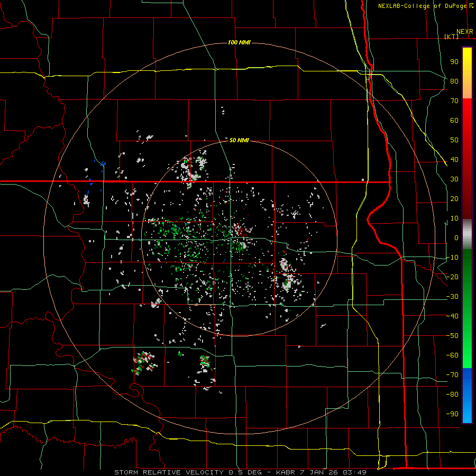This screenshot has width=476, height=476.
Task: Click the positive 20 knot scale value
Action: [x=454, y=199]
